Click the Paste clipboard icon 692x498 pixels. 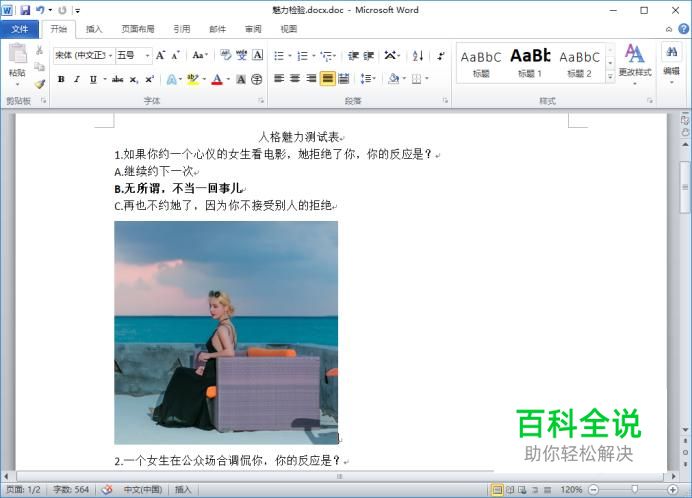coord(18,54)
